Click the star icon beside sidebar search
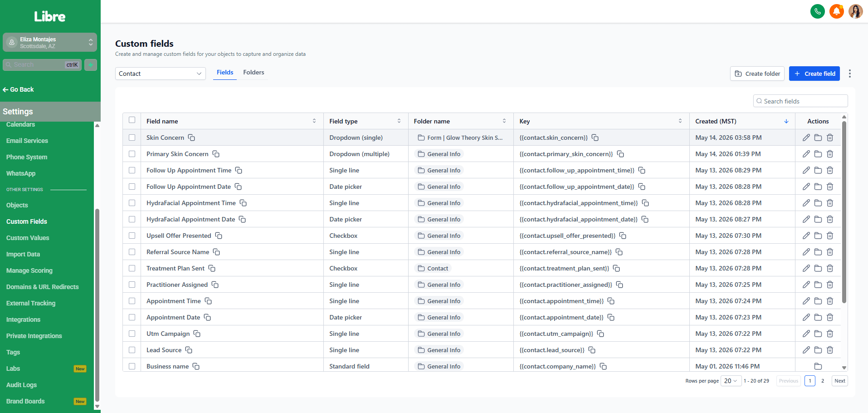The width and height of the screenshot is (868, 413). (x=91, y=65)
